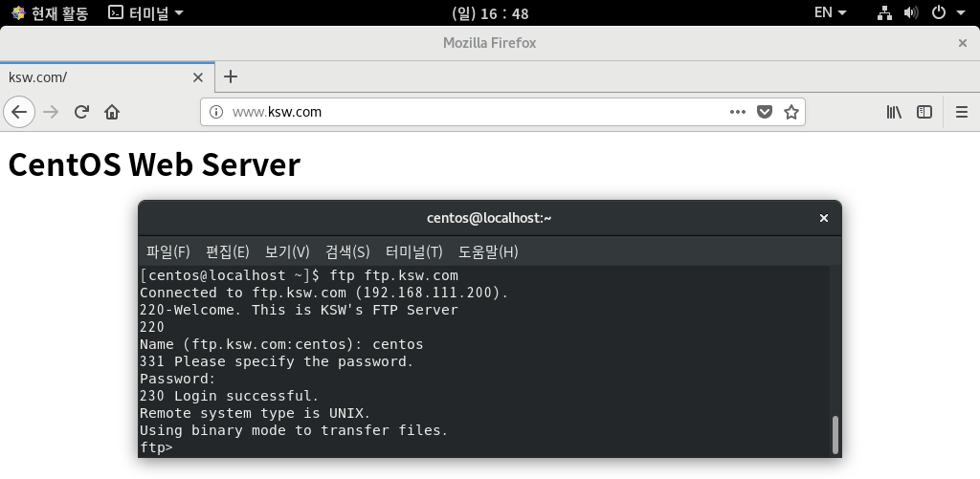The width and height of the screenshot is (980, 479).
Task: Open terminal 편집(E) menu
Action: coord(228,251)
